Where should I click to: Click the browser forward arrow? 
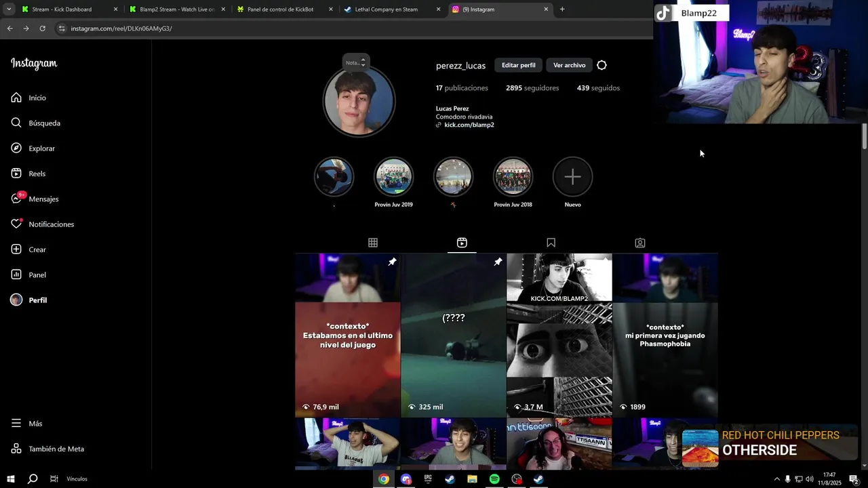[26, 28]
